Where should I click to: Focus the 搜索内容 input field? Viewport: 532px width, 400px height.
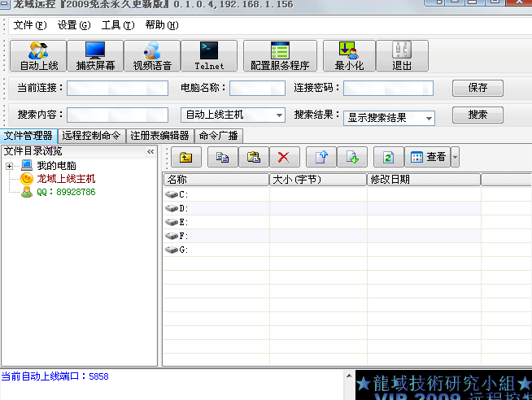[x=117, y=115]
